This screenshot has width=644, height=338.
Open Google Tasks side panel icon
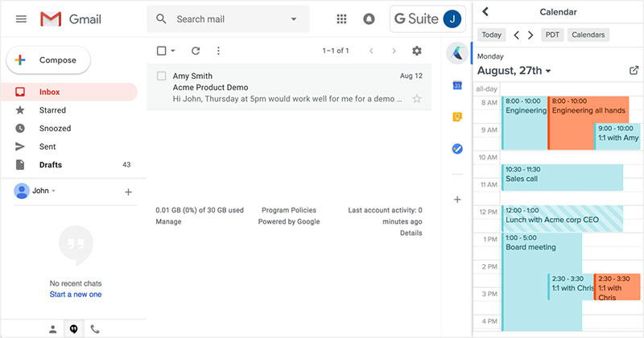pyautogui.click(x=457, y=149)
